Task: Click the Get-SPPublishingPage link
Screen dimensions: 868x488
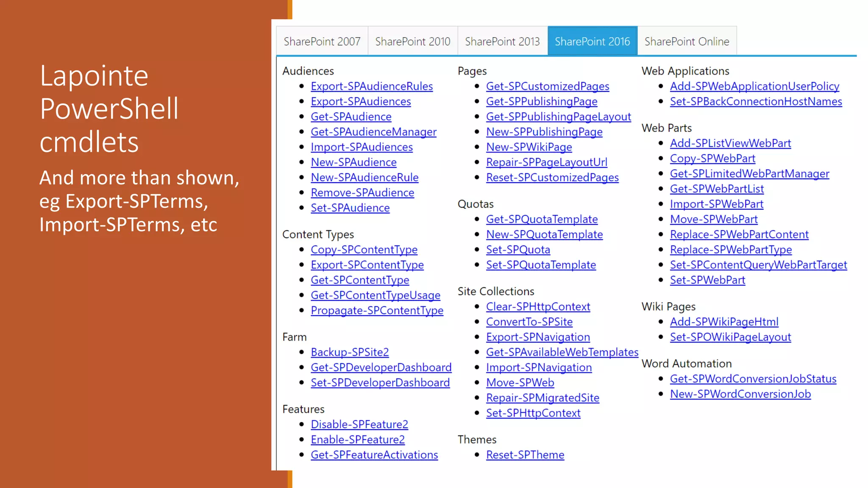Action: pyautogui.click(x=542, y=102)
